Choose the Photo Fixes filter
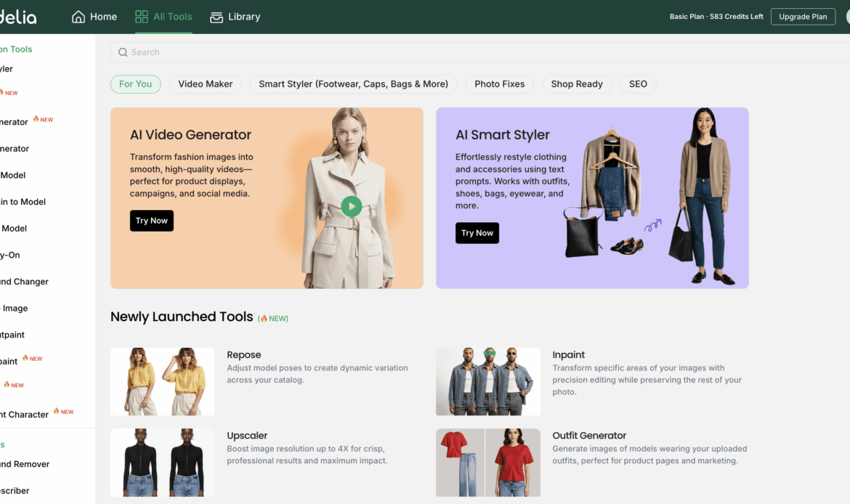Screen dimensions: 850x504 click(499, 84)
